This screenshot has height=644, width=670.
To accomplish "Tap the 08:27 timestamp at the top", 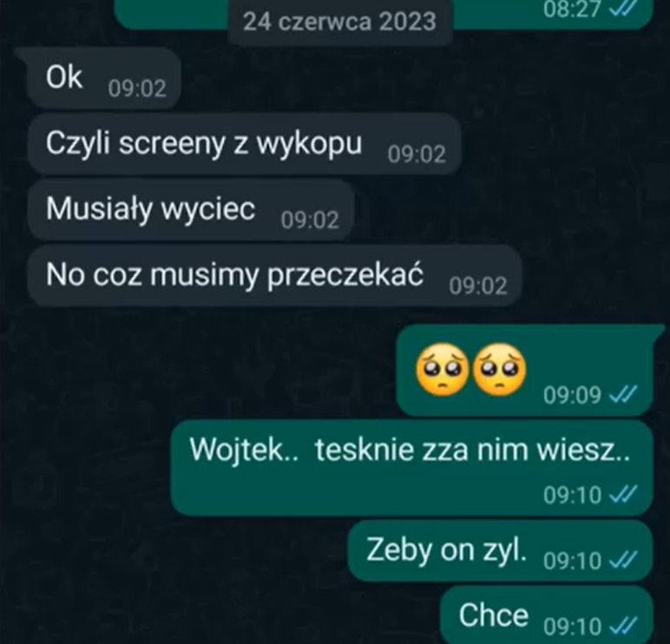I will 572,9.
